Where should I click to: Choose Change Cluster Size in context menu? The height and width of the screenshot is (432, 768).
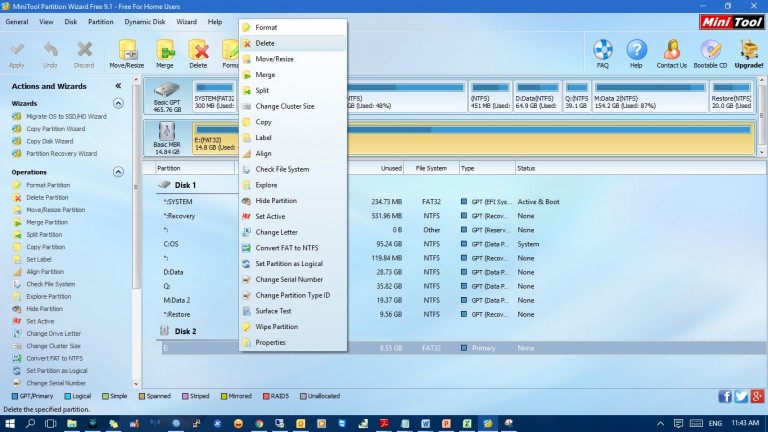293,106
